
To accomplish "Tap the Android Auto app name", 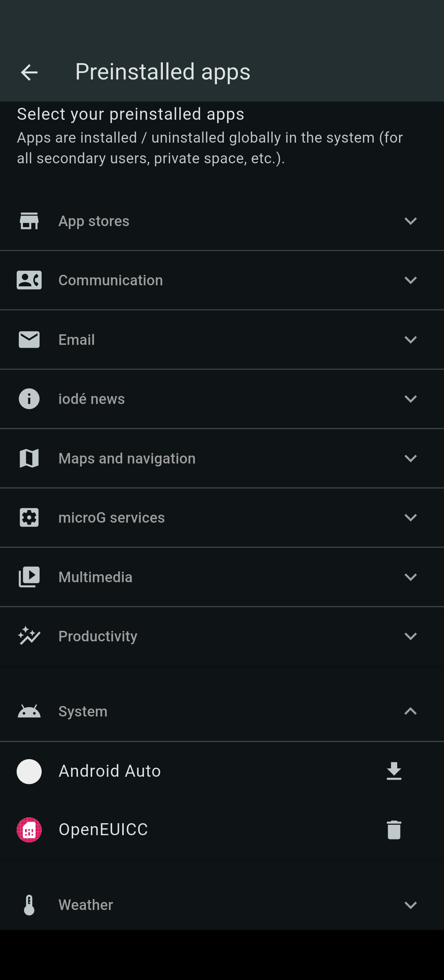I will (x=110, y=771).
